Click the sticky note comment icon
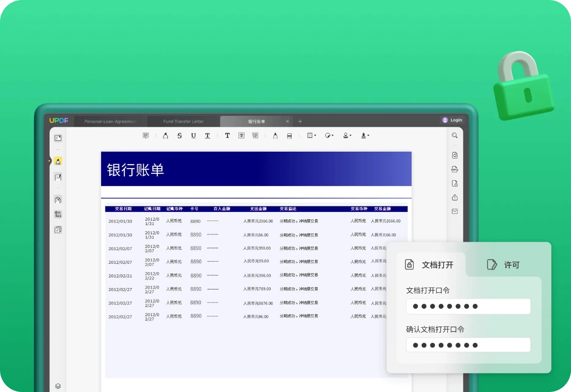The height and width of the screenshot is (392, 571). (x=146, y=136)
